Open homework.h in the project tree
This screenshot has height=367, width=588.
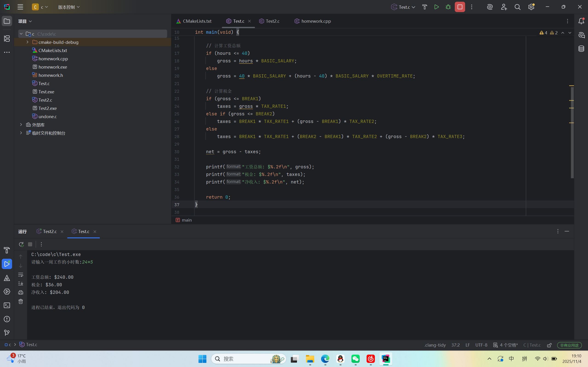pyautogui.click(x=51, y=75)
